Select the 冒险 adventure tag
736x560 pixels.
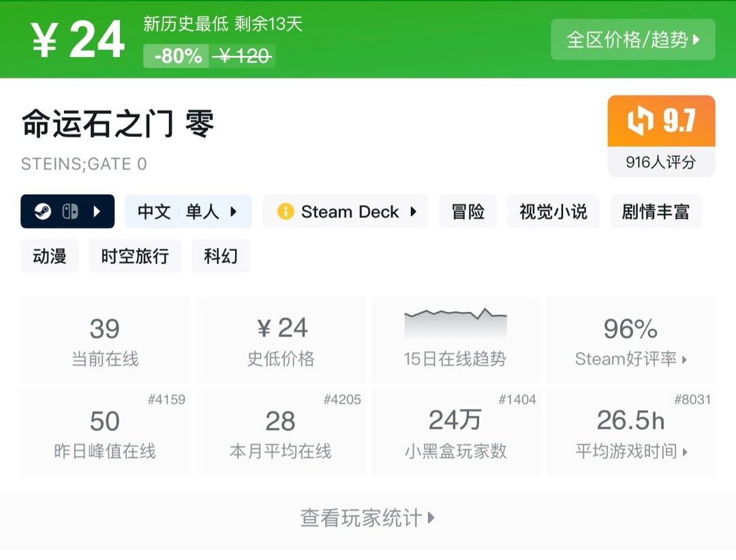click(467, 212)
